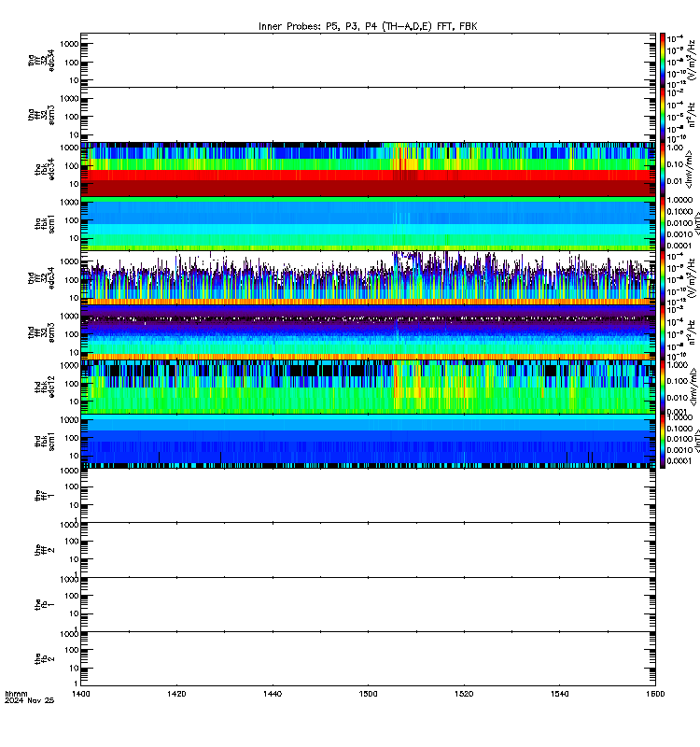700x747 pixels.
Task: Click the '2024 Nov 25' date label
Action: (30, 700)
